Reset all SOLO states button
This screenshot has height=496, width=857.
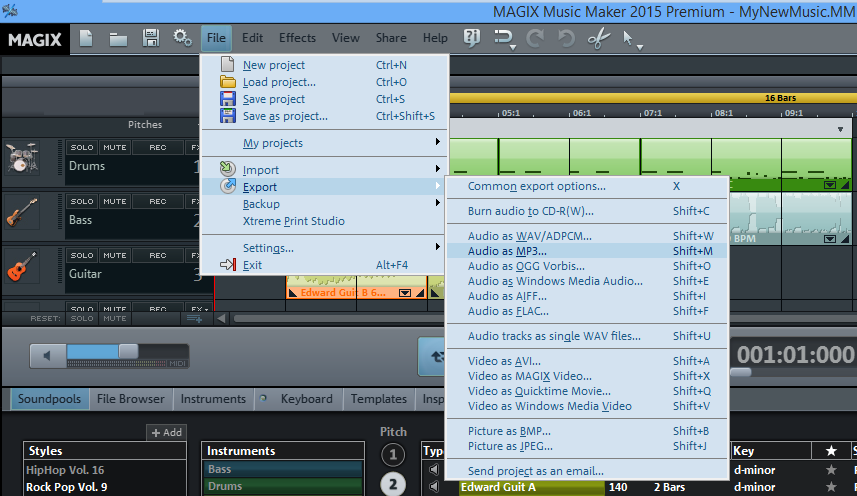click(81, 318)
